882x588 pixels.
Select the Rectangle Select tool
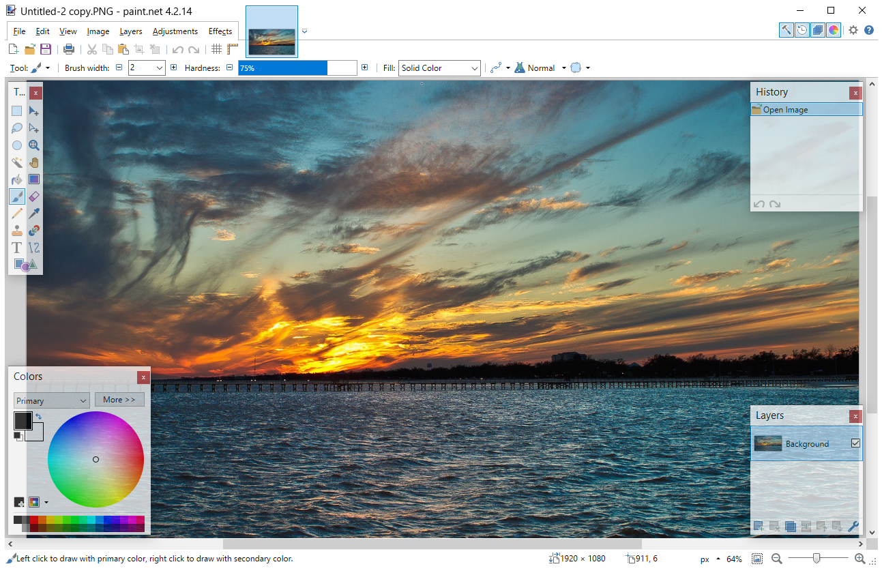[x=17, y=111]
